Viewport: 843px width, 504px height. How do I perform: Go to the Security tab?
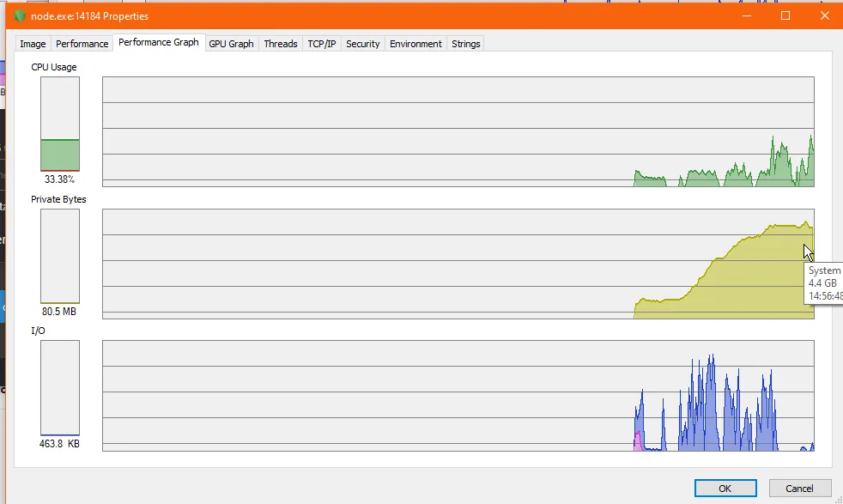pyautogui.click(x=363, y=44)
